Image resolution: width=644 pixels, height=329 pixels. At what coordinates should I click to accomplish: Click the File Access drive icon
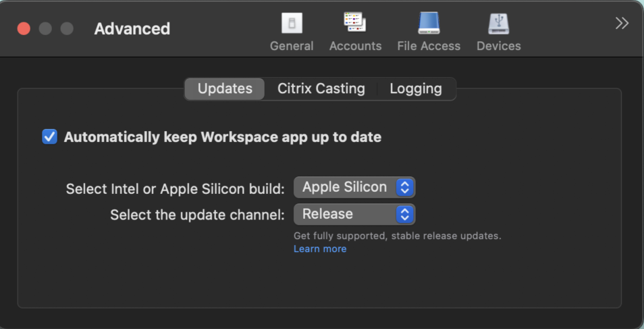coord(429,24)
